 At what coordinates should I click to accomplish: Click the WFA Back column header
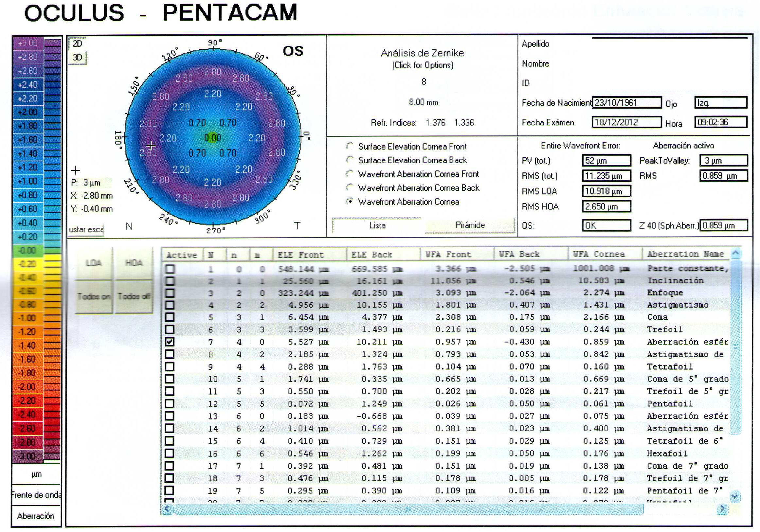[x=531, y=255]
